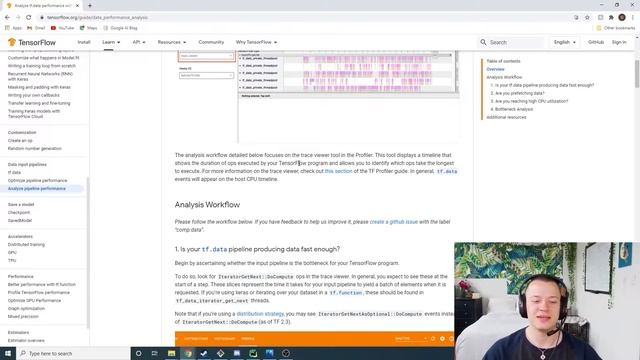Reload the page with refresh icon

29,18
